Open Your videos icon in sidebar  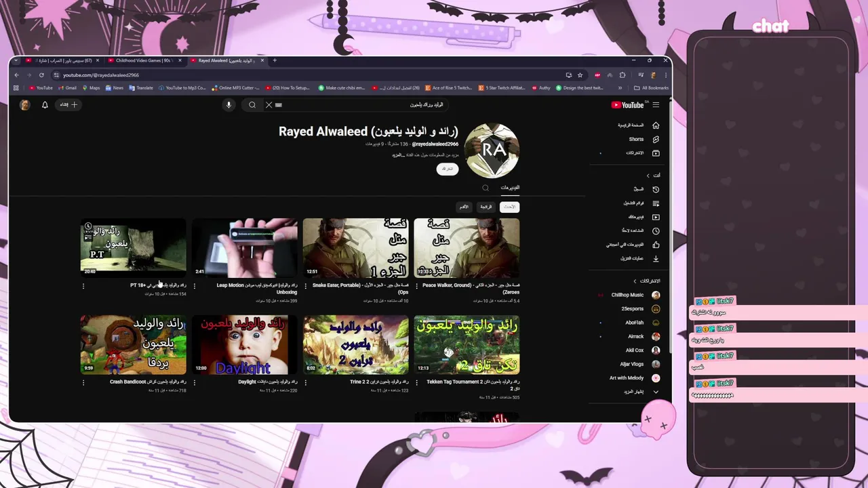(656, 217)
